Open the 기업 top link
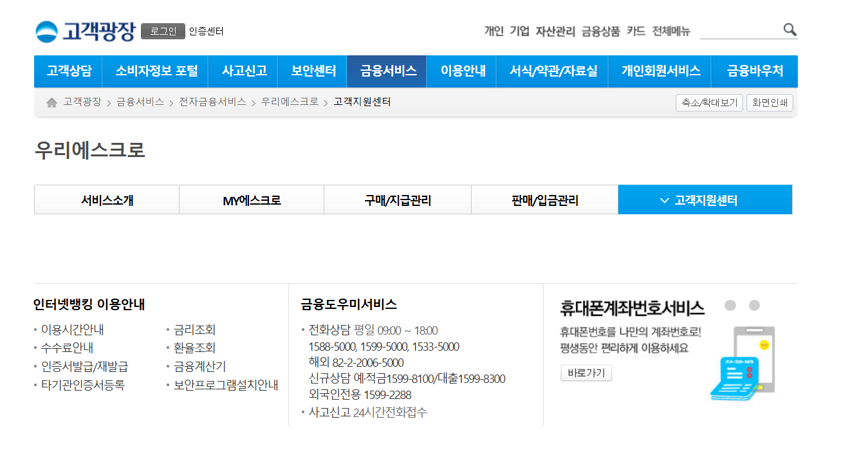The image size is (868, 473). pyautogui.click(x=519, y=31)
